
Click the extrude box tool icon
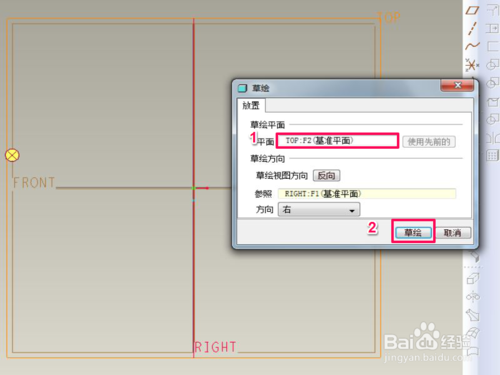pos(472,278)
